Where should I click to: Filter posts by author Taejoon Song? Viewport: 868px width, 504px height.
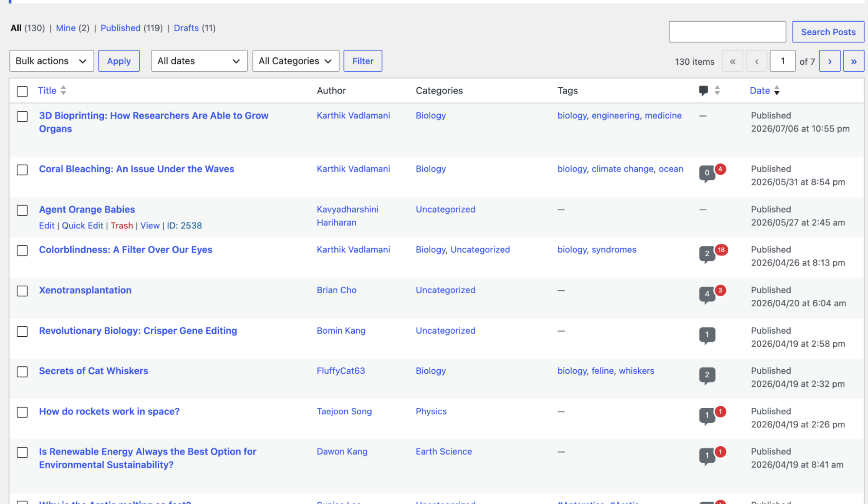(x=344, y=411)
